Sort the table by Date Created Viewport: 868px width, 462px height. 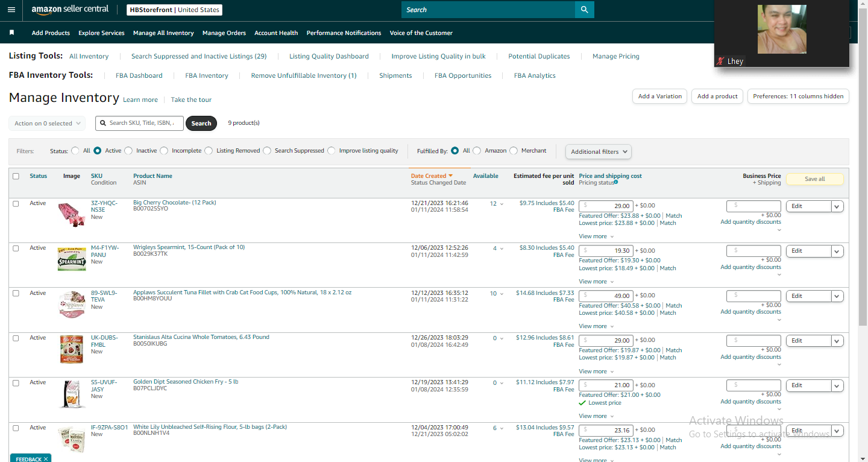click(431, 176)
